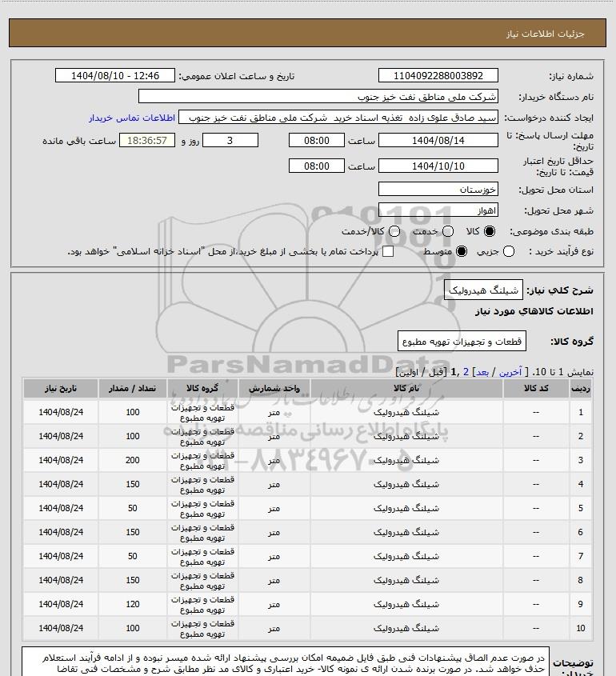Viewport: 616px width, 676px height.
Task: Click the تاریخ نیاز column header
Action: 61,389
